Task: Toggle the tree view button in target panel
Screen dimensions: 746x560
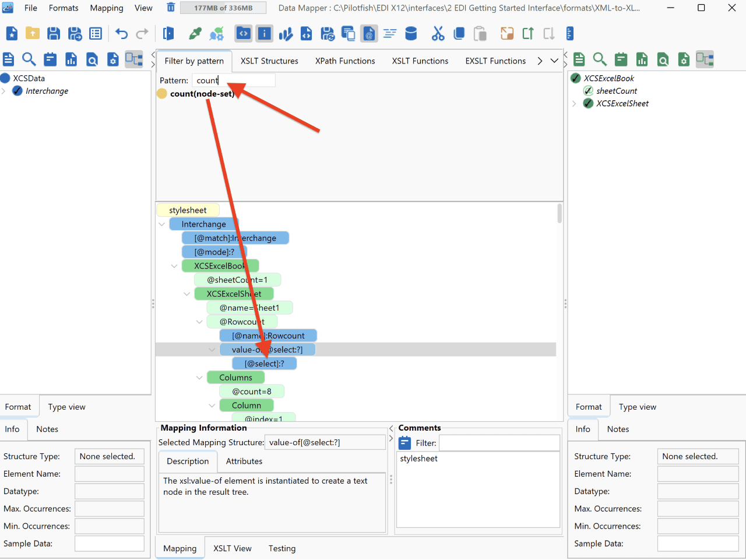Action: coord(705,59)
